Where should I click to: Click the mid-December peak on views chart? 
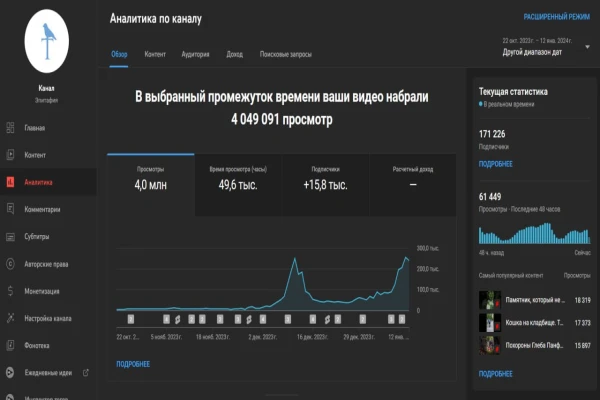pyautogui.click(x=295, y=260)
